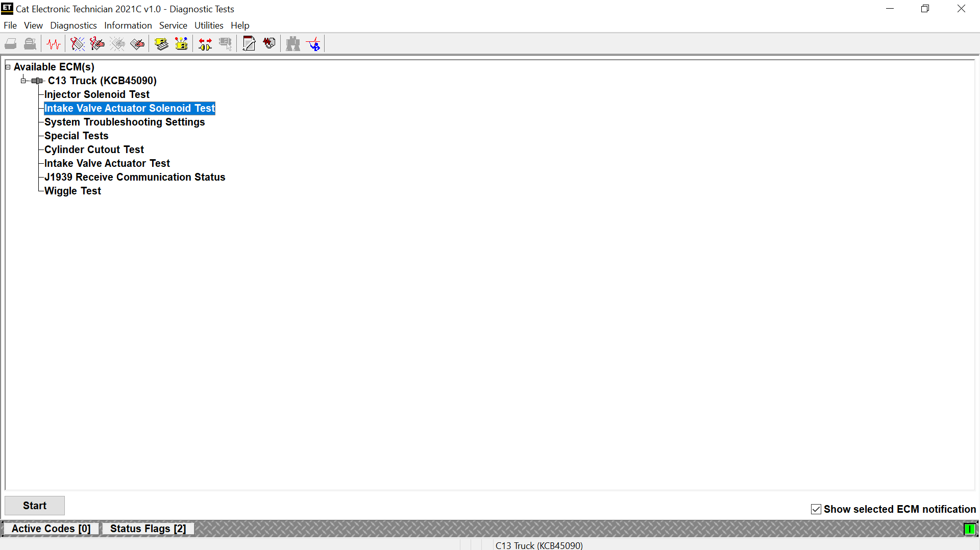
Task: Collapse the C13 Truck (KCB45090) node
Action: pos(23,81)
